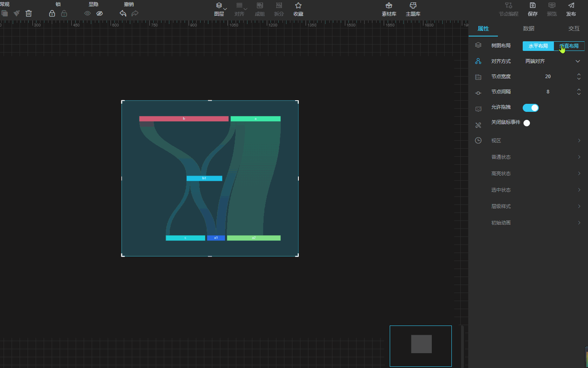Increase 节点宽度 with the up arrow
Viewport: 588px width, 368px height.
coord(579,75)
